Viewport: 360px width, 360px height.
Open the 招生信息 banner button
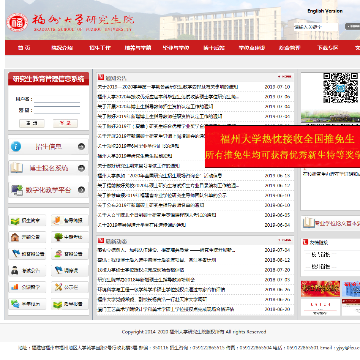click(48, 146)
